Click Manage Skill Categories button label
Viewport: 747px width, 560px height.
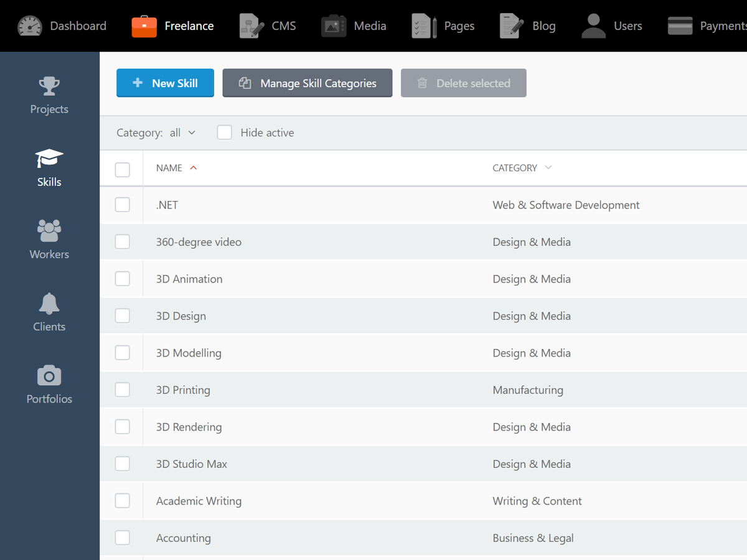click(x=318, y=83)
